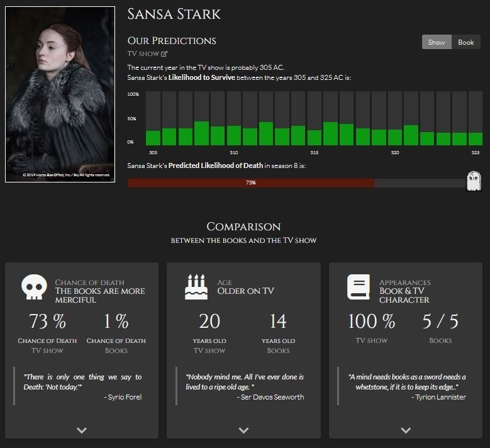Click 'Book & TV character' text

tap(404, 296)
